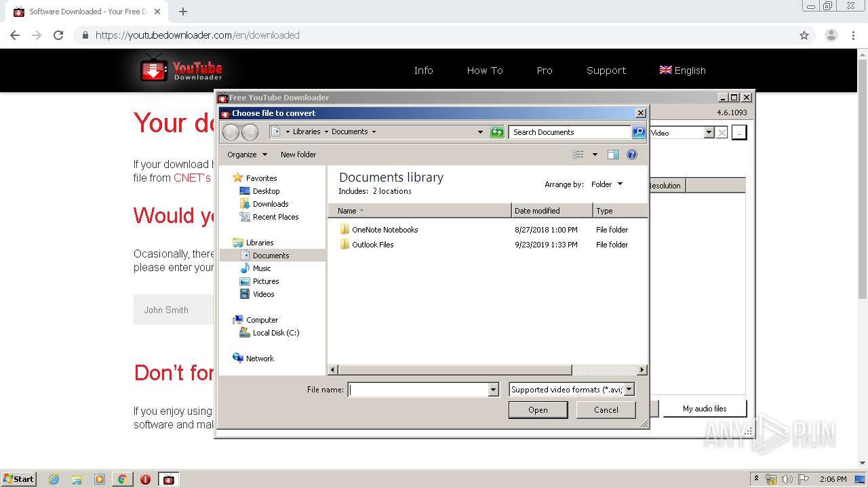Open the view options dropdown arrow

coord(595,155)
